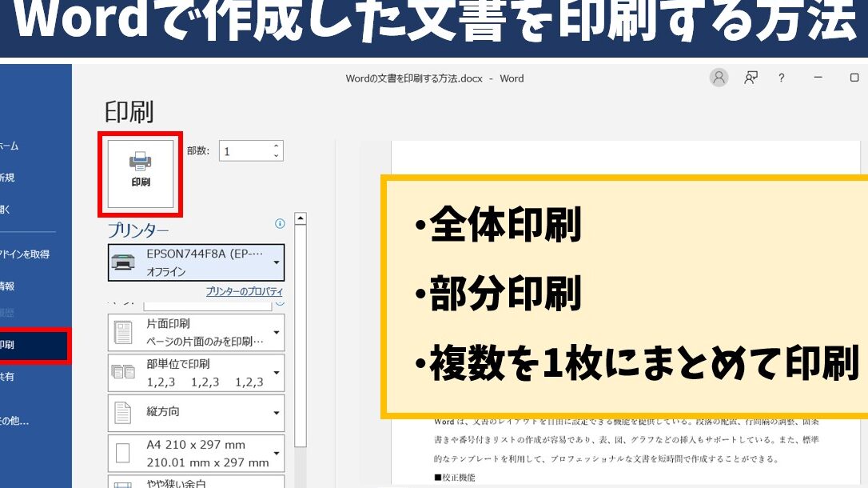868x488 pixels.
Task: Click the ページの片面のみを印刷 description text
Action: (x=205, y=342)
